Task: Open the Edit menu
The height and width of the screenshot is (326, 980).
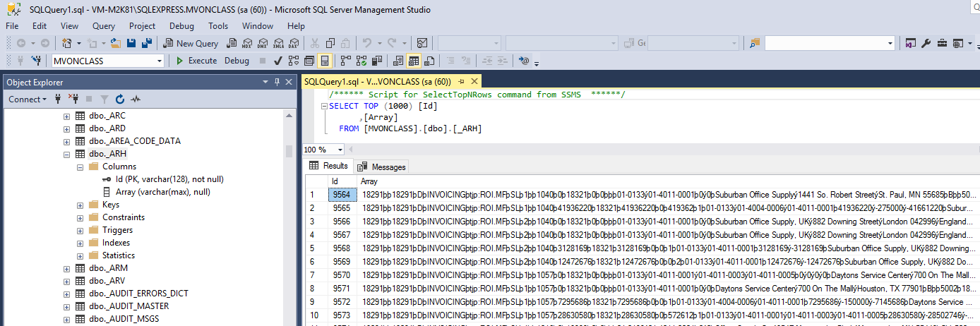Action: click(x=40, y=25)
